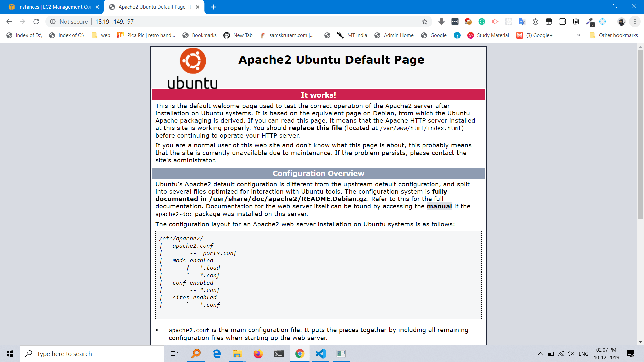Screen dimensions: 644x362
Task: Open the Study Material bookmark
Action: click(x=488, y=35)
